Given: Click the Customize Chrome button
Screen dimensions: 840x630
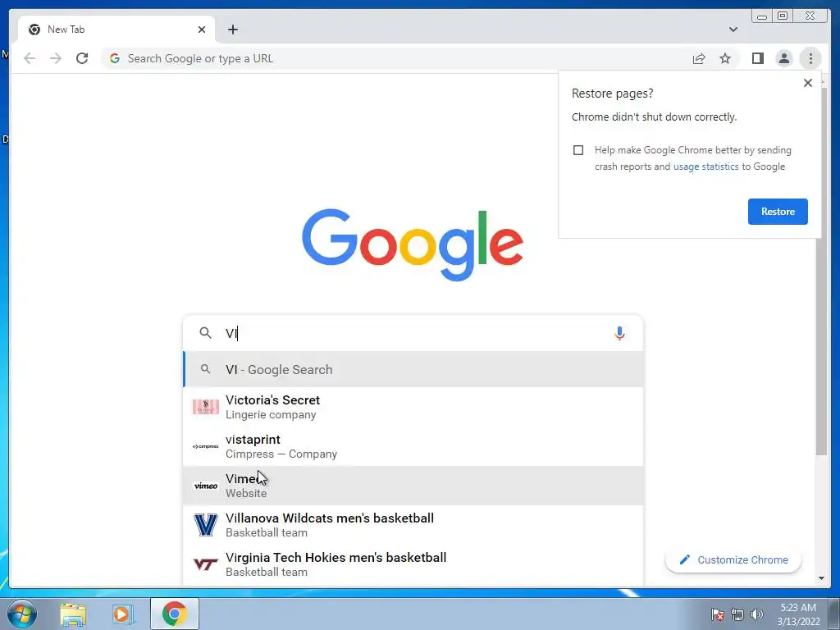Looking at the screenshot, I should pos(733,559).
